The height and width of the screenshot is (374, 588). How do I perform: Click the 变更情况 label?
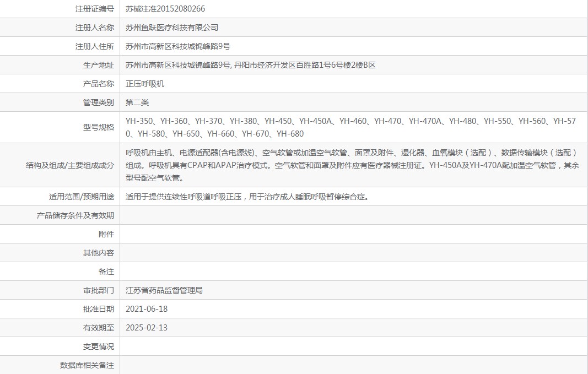point(98,346)
